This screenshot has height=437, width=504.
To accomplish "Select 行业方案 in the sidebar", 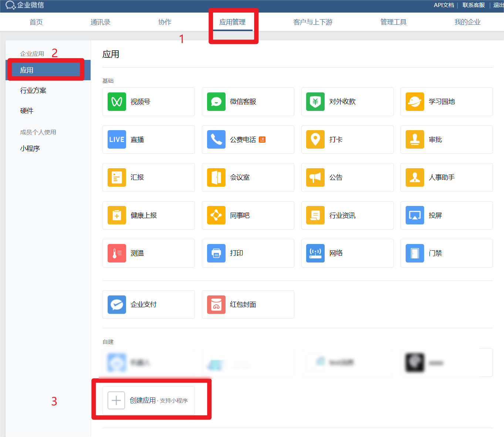I will pos(33,91).
